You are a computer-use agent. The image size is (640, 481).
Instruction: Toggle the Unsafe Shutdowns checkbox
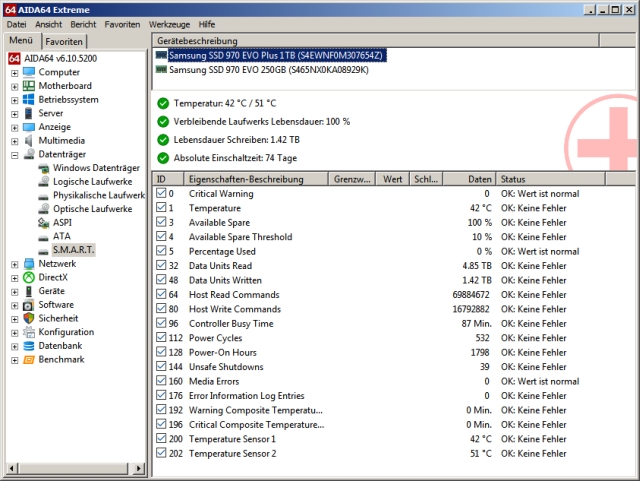coord(161,366)
